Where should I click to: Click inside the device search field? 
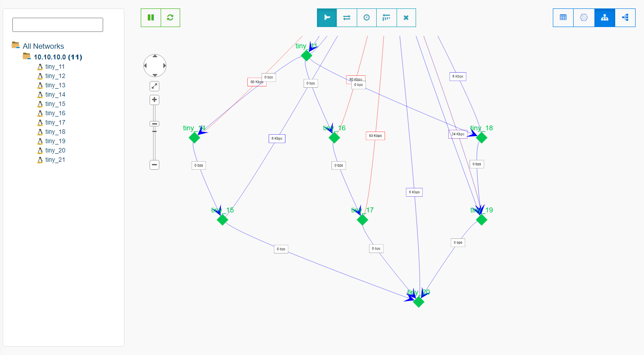[x=57, y=25]
